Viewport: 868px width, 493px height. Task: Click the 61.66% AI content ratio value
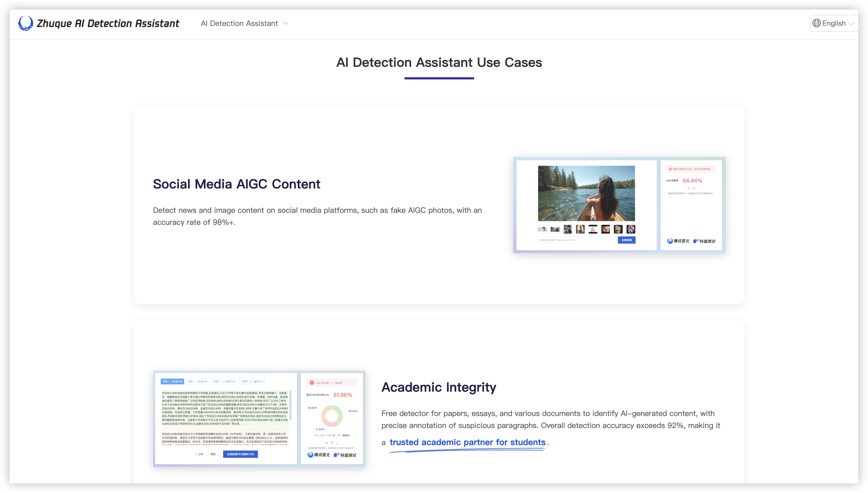[342, 395]
